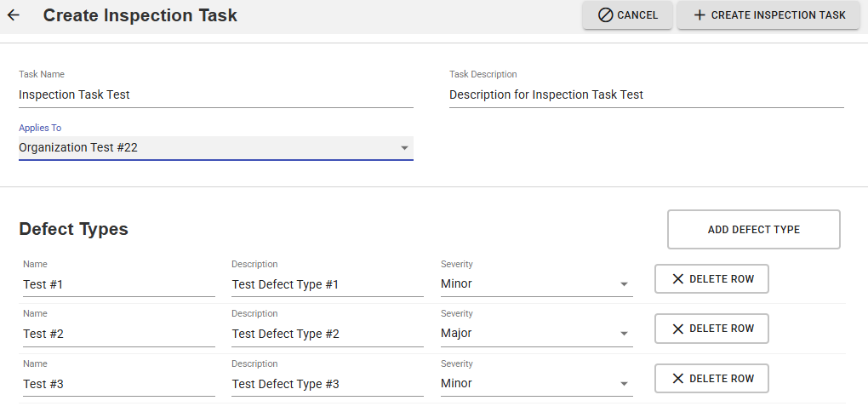This screenshot has width=868, height=412.
Task: Open Severity dropdown for Test #1
Action: click(x=537, y=284)
